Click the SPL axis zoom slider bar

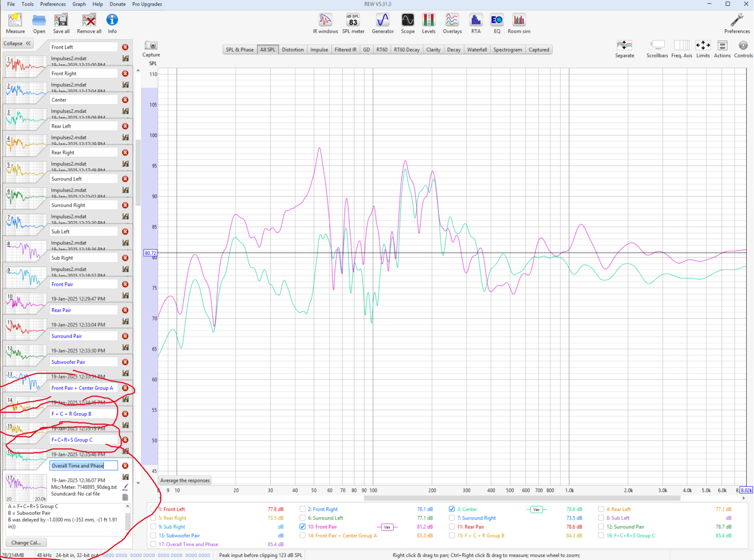[x=150, y=276]
